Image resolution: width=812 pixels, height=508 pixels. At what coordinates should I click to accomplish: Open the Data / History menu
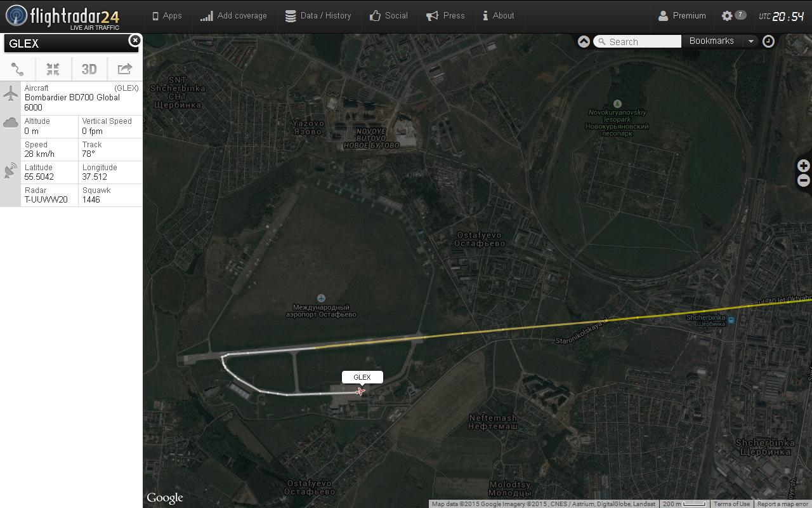tap(318, 16)
